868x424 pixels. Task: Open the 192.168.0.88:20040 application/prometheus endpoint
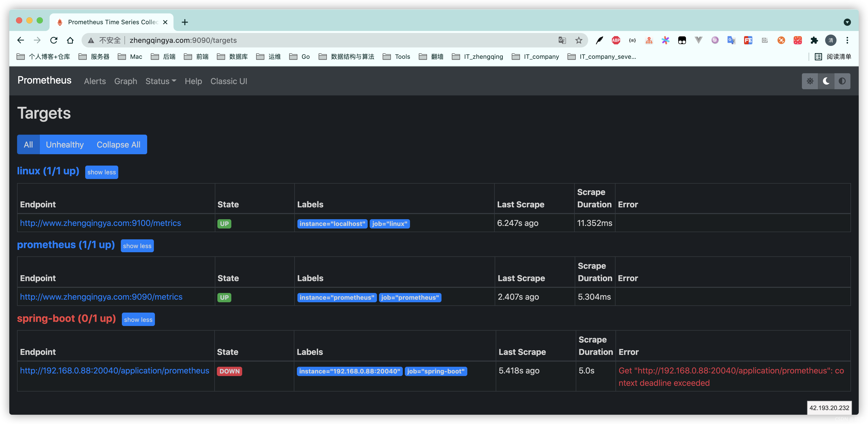(115, 371)
